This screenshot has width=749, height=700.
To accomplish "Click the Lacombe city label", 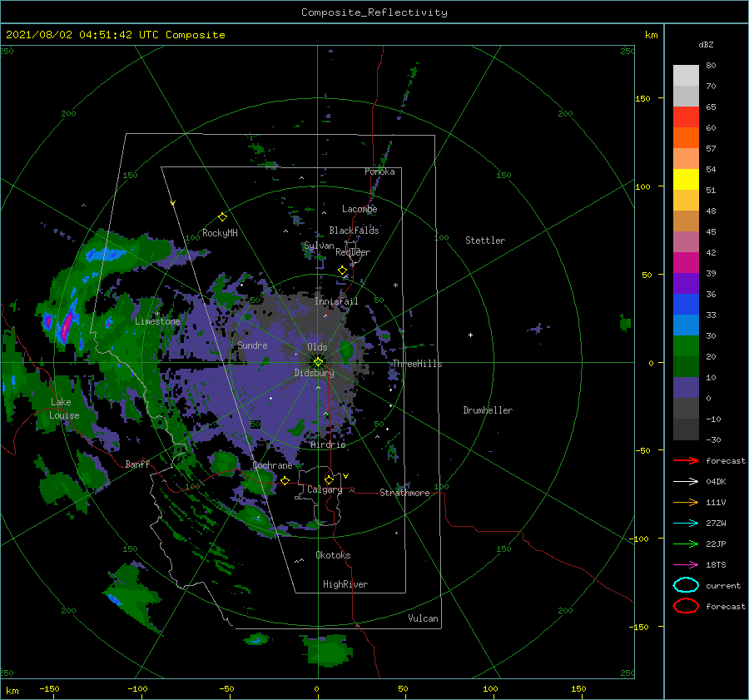I will (x=360, y=209).
